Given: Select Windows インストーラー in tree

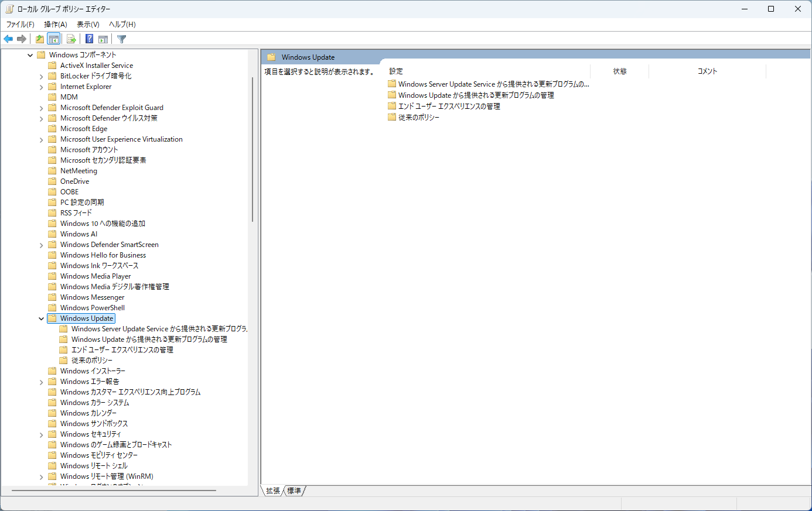Looking at the screenshot, I should (93, 371).
